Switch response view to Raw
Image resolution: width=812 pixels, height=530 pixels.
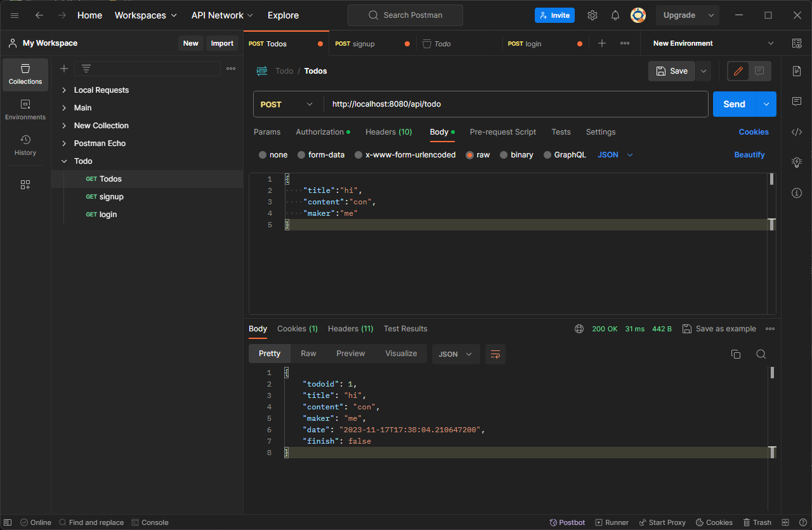pyautogui.click(x=308, y=354)
